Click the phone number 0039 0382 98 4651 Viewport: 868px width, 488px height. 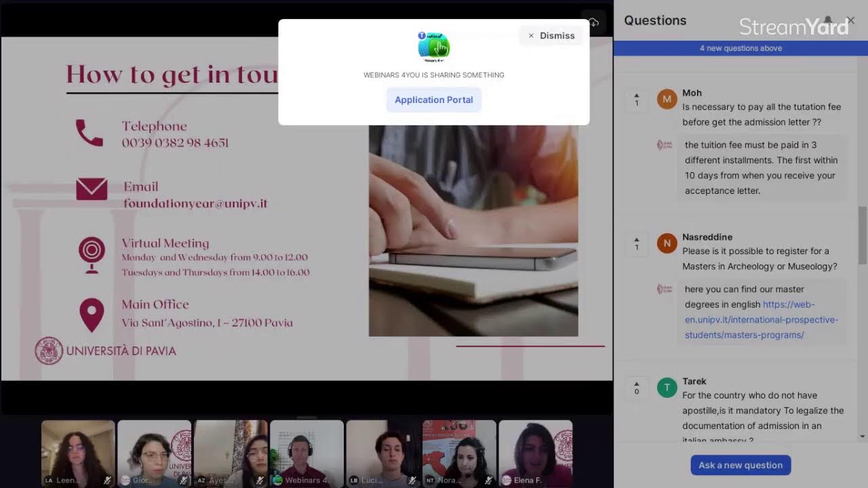tap(175, 143)
